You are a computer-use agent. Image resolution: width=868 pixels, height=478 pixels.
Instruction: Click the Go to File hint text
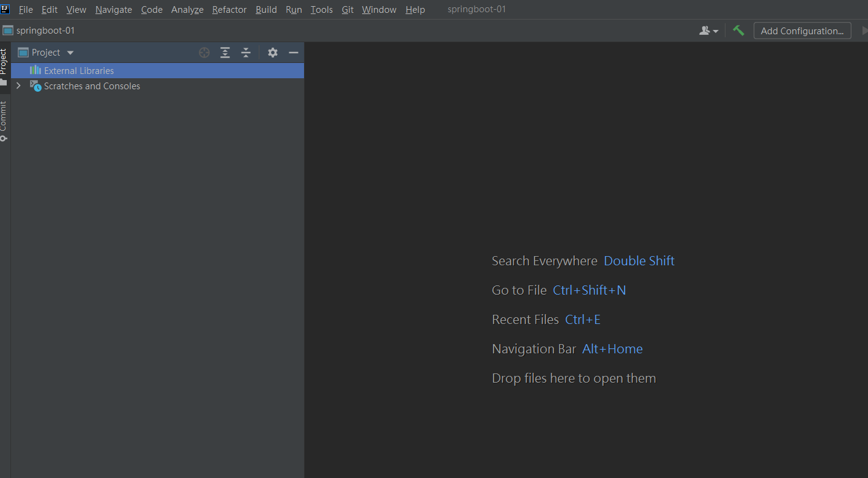click(x=519, y=290)
